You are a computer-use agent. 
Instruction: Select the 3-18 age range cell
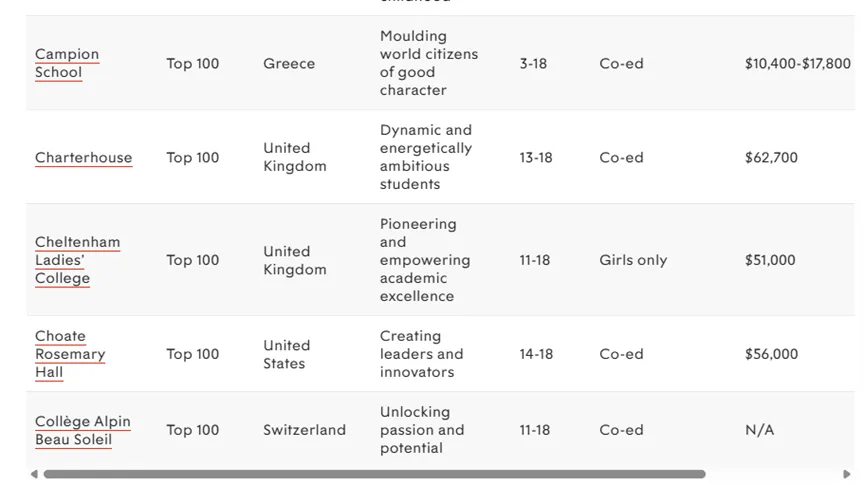pos(533,64)
